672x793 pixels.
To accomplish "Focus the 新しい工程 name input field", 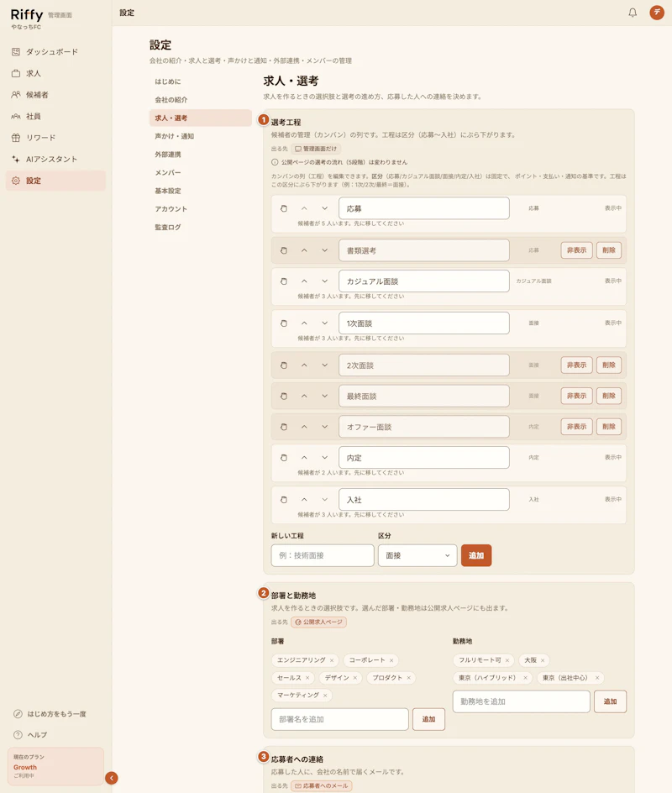I will click(x=323, y=555).
